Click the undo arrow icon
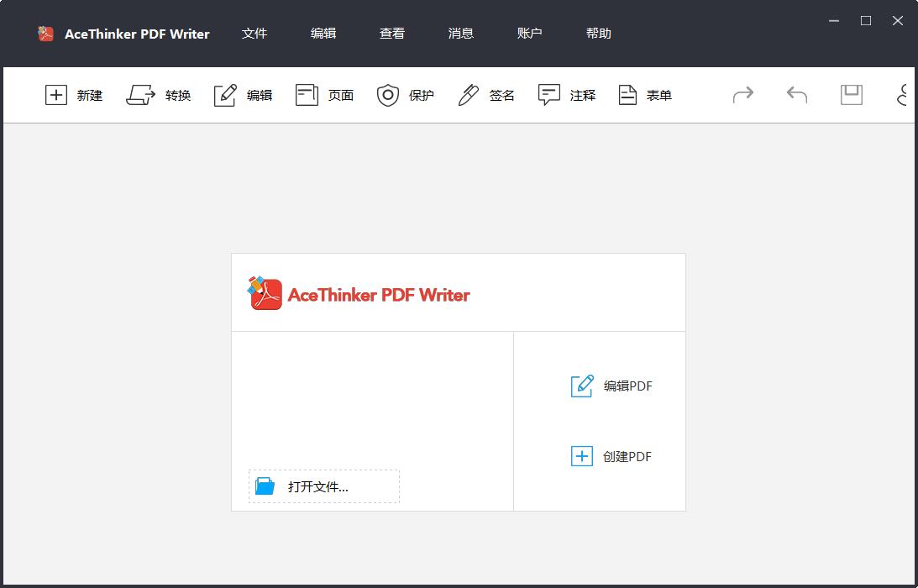 [x=796, y=95]
